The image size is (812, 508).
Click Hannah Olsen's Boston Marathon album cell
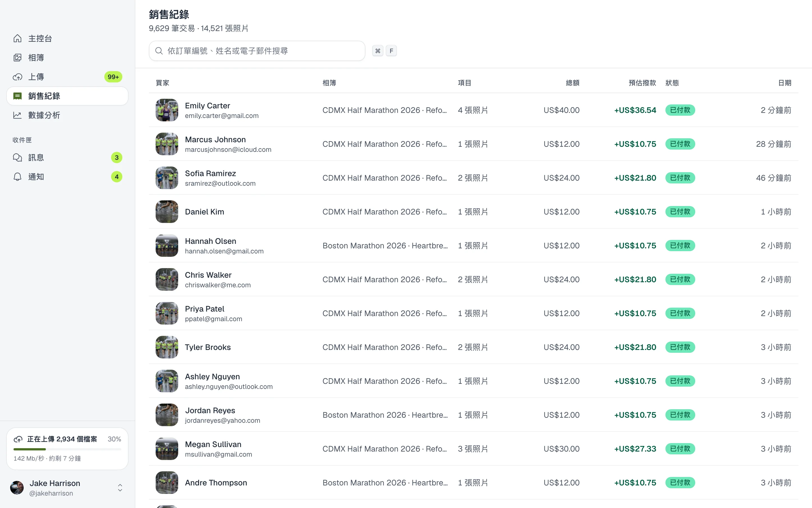(385, 246)
